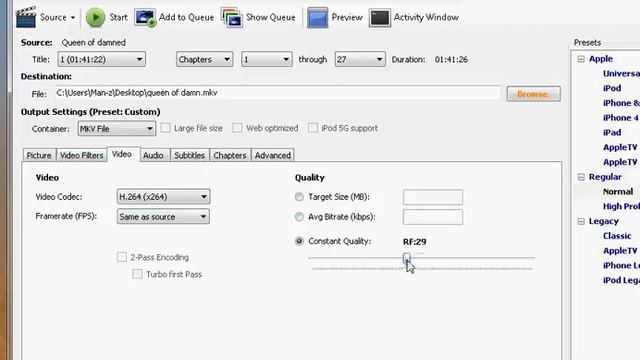640x360 pixels.
Task: Open the Advanced tab
Action: [x=273, y=156]
